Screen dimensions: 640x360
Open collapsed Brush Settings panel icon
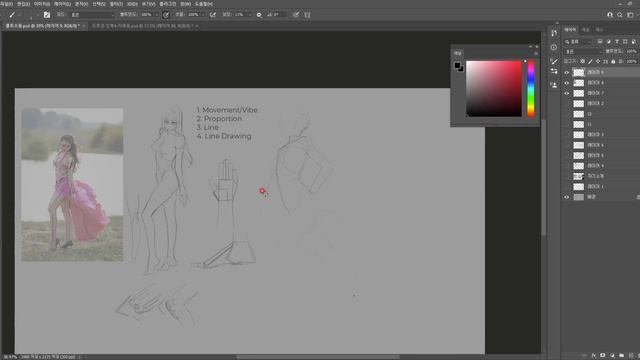point(554,61)
